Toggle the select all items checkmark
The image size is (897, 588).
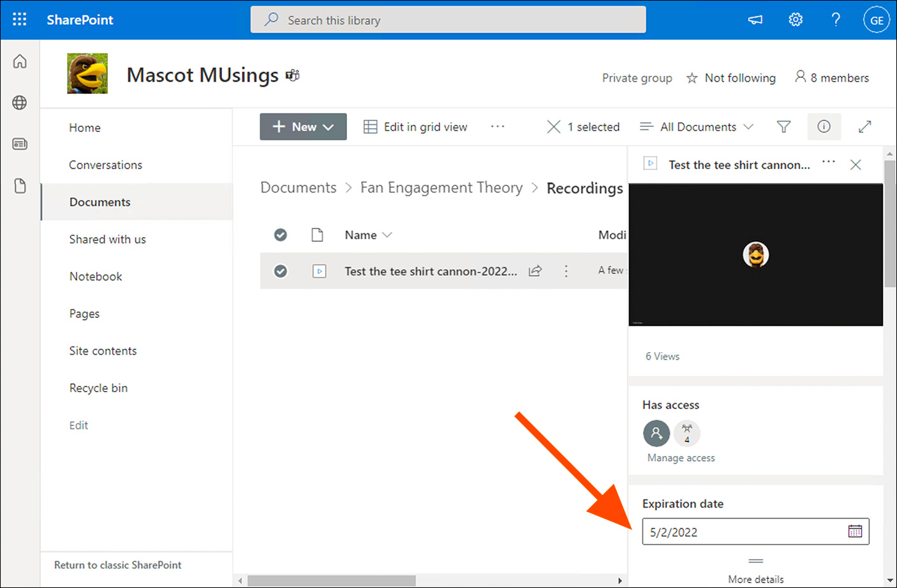pos(280,235)
